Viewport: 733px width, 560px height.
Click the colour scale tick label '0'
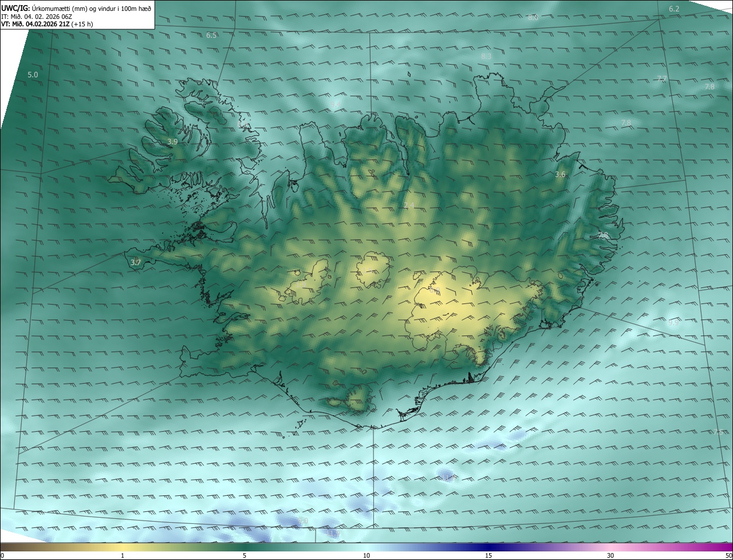(2, 555)
